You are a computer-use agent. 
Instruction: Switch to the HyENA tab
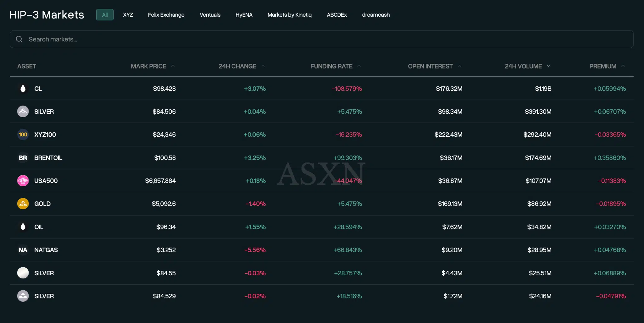[244, 15]
